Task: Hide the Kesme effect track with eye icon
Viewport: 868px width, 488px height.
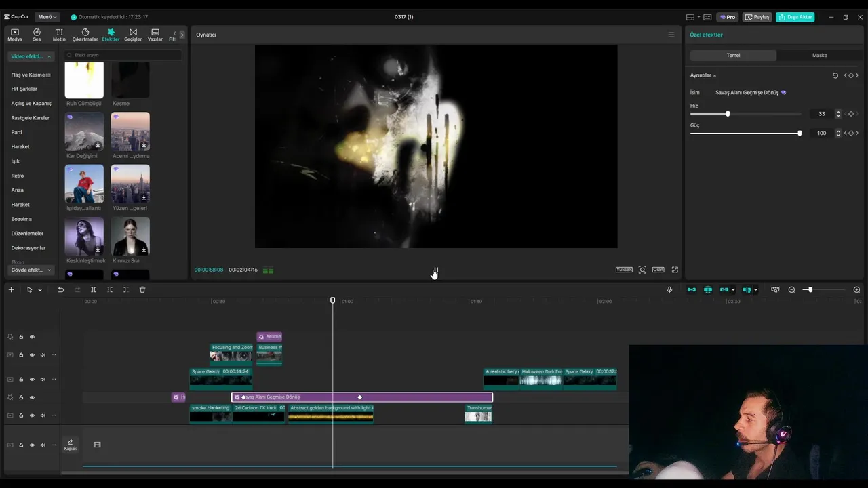Action: tap(32, 337)
